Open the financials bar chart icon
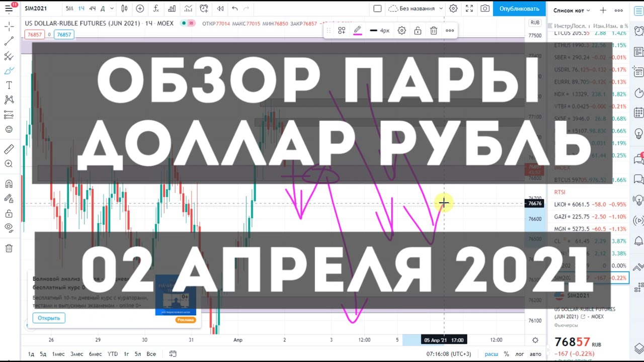The width and height of the screenshot is (644, 362). [172, 9]
